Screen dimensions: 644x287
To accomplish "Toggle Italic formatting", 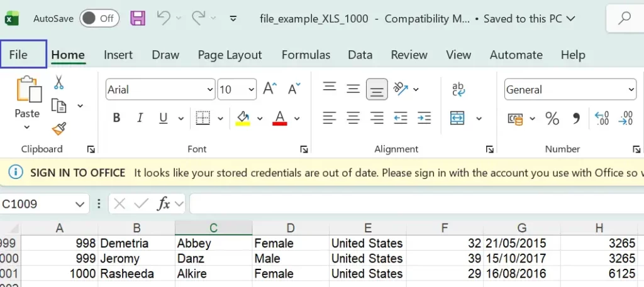I will (140, 118).
